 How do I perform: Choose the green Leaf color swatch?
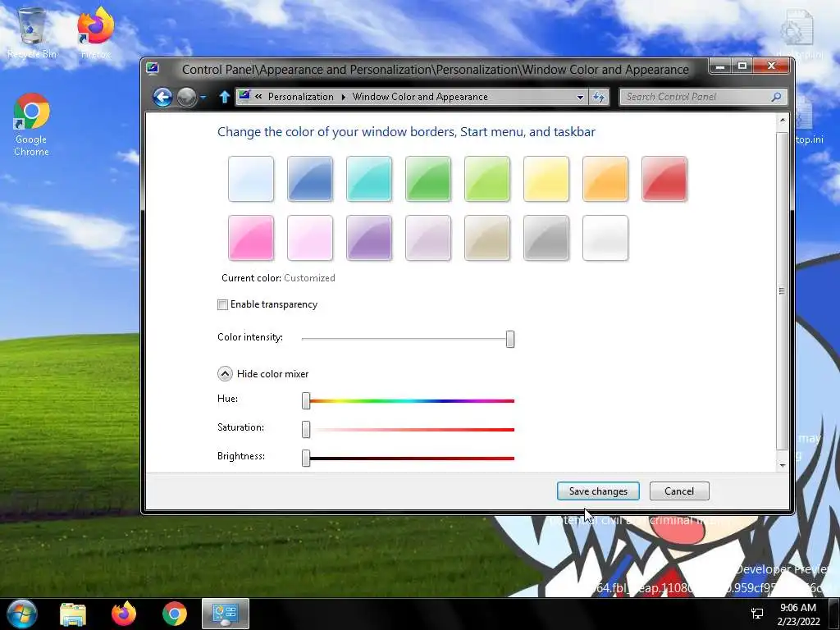point(428,179)
